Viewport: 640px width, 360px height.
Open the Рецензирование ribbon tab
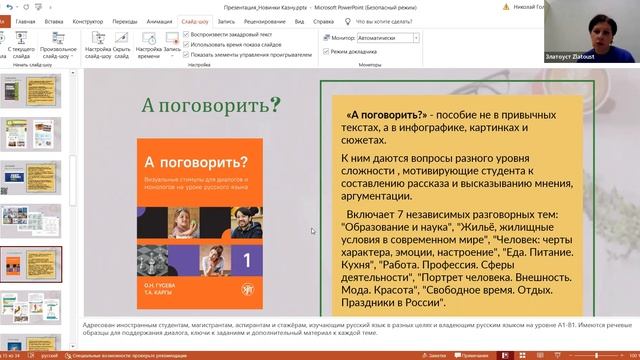[264, 21]
